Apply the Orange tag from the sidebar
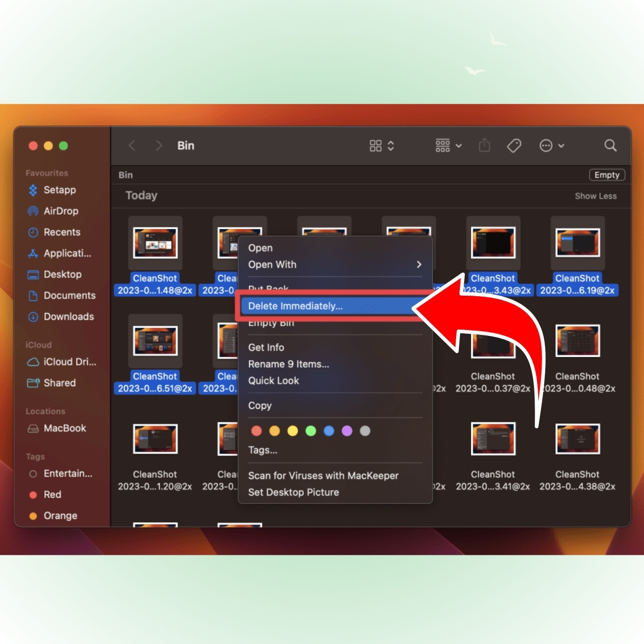Viewport: 644px width, 644px height. pos(33,516)
